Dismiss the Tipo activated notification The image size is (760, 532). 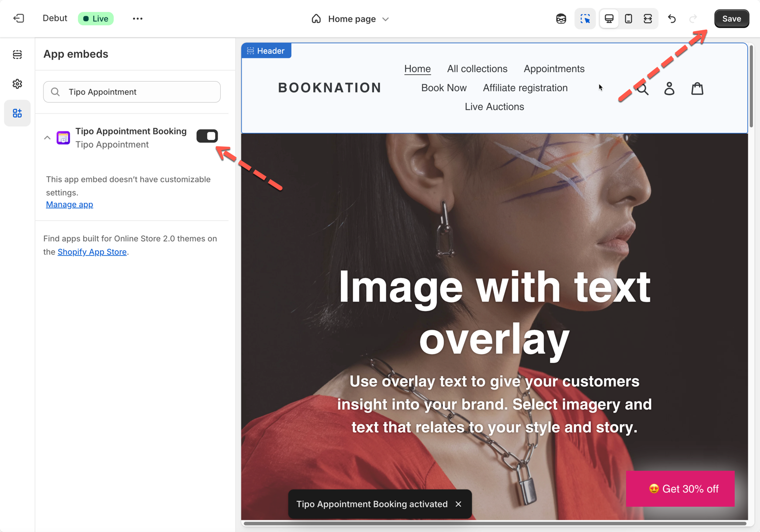pos(459,504)
